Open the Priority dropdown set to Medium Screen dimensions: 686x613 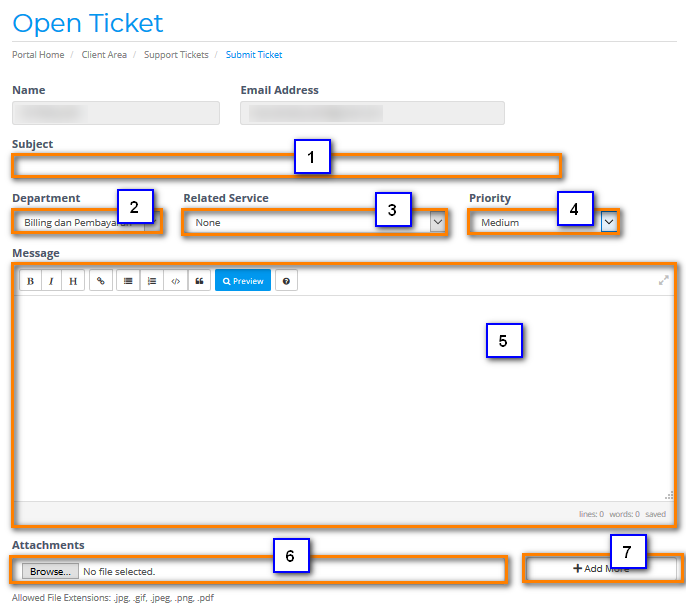point(544,222)
